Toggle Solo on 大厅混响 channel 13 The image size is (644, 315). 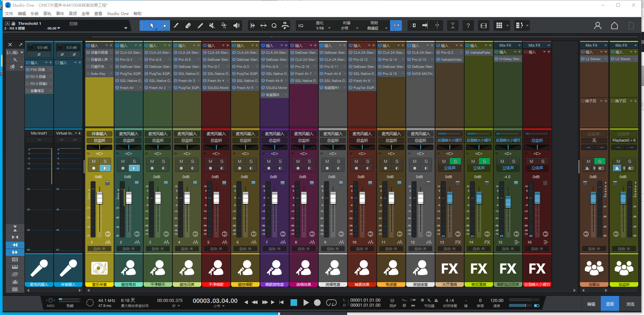(x=455, y=161)
